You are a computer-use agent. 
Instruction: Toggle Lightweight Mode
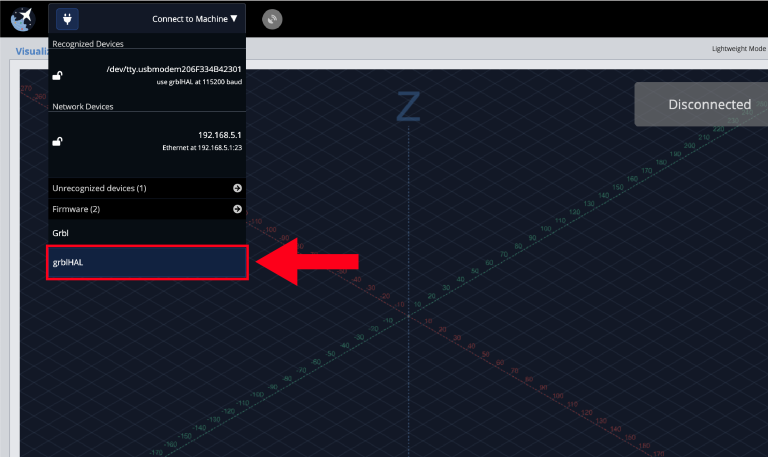point(739,48)
